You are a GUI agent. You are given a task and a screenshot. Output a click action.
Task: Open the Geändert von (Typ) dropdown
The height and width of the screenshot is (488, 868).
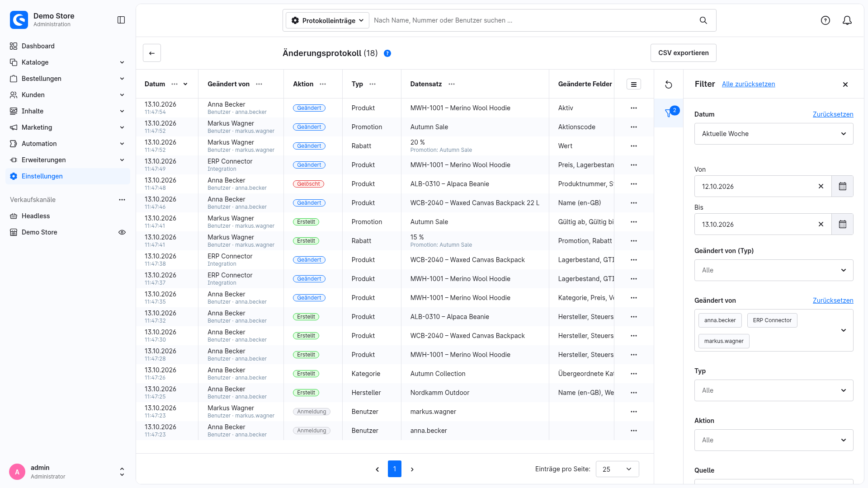[x=774, y=270]
